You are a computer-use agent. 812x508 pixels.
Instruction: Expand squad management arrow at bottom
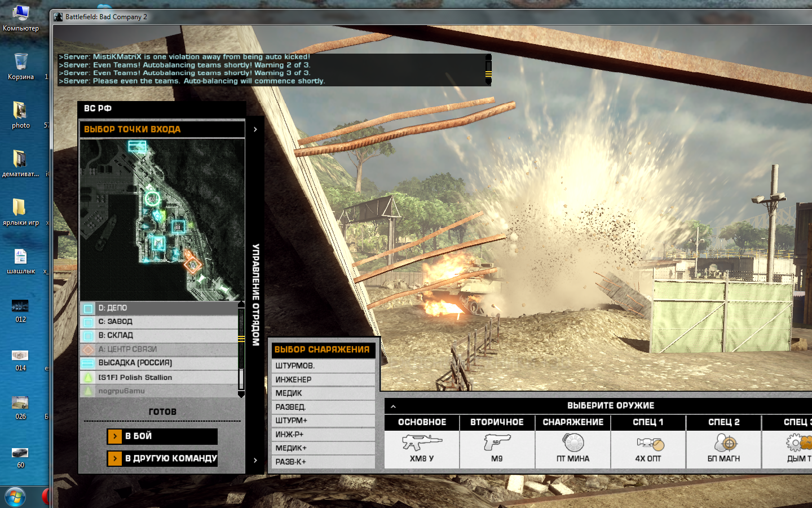pyautogui.click(x=255, y=461)
